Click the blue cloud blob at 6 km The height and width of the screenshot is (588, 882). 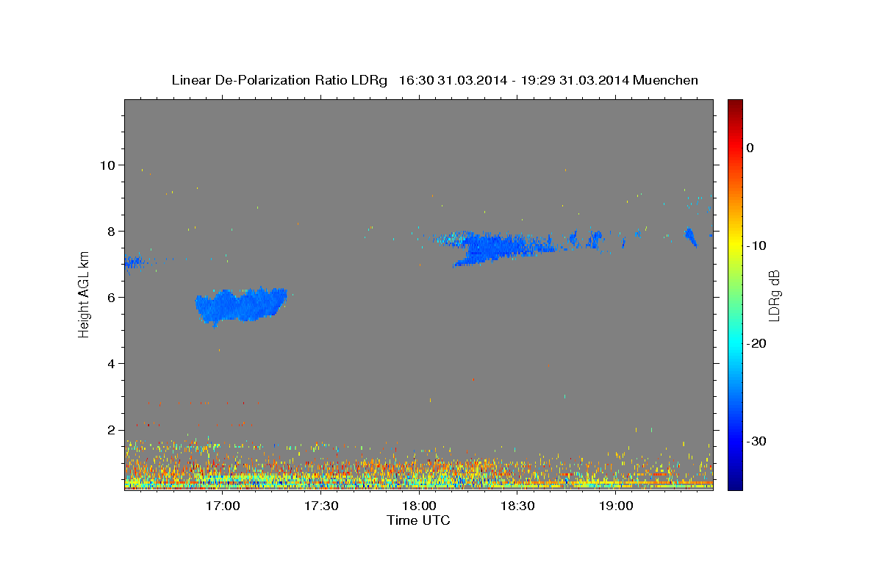[241, 305]
